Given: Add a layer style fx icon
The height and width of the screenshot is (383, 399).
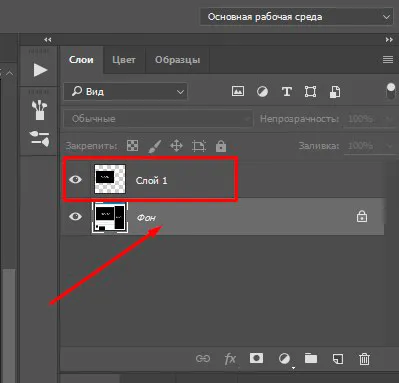Looking at the screenshot, I should tap(230, 359).
